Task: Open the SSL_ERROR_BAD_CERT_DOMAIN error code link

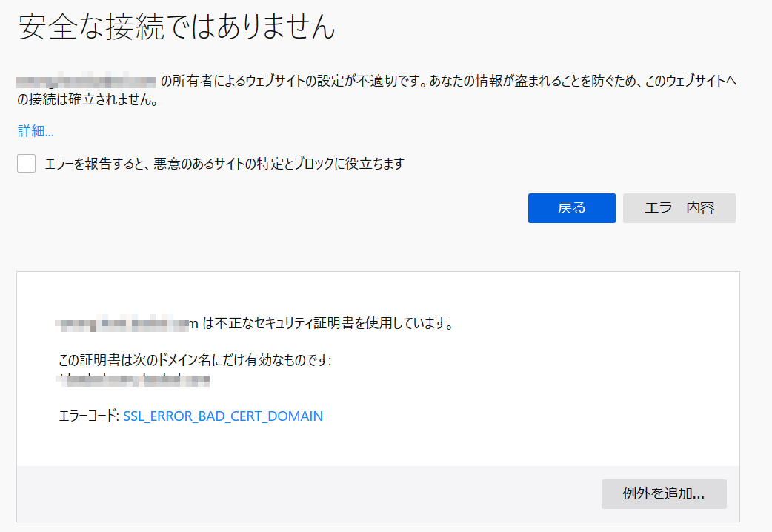Action: click(x=222, y=416)
